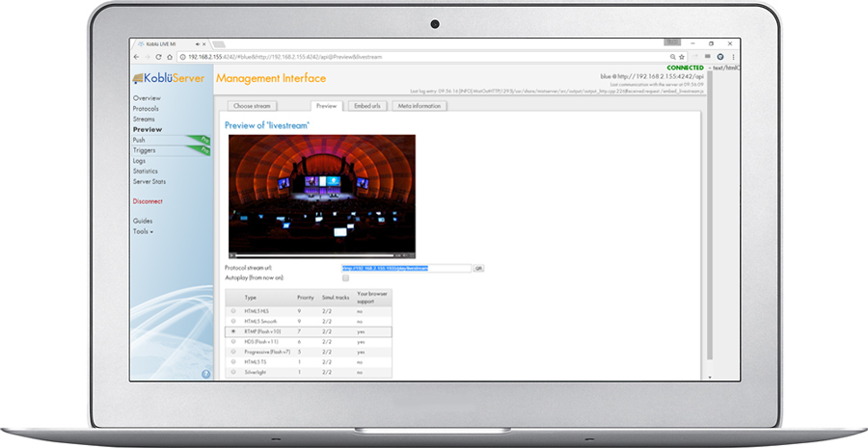
Task: Minimize the browser window
Action: tap(693, 43)
